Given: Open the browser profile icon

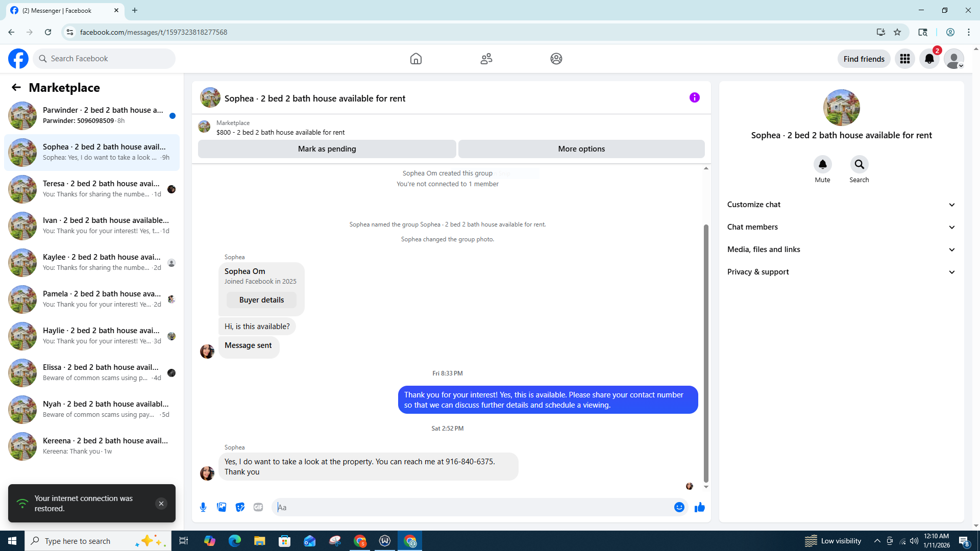Looking at the screenshot, I should [950, 32].
